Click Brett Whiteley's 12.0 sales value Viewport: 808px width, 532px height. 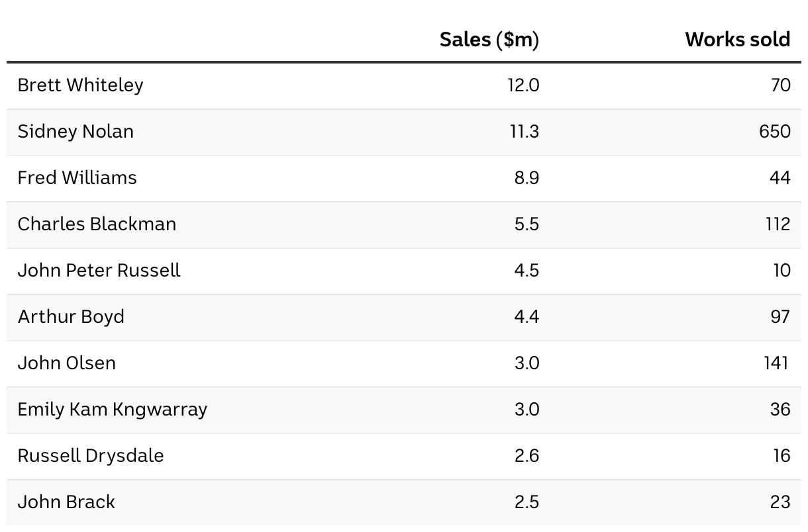pyautogui.click(x=523, y=85)
